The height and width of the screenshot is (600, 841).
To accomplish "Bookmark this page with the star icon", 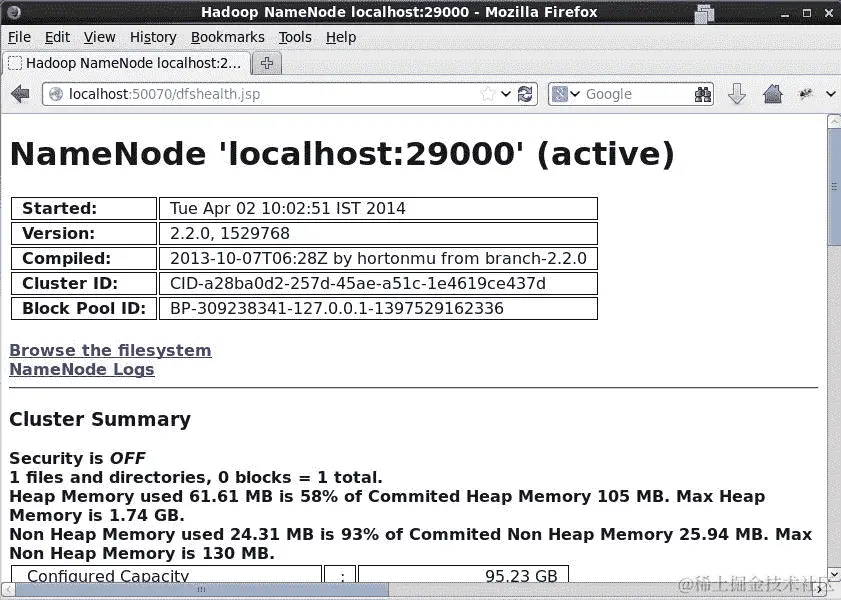I will (488, 94).
